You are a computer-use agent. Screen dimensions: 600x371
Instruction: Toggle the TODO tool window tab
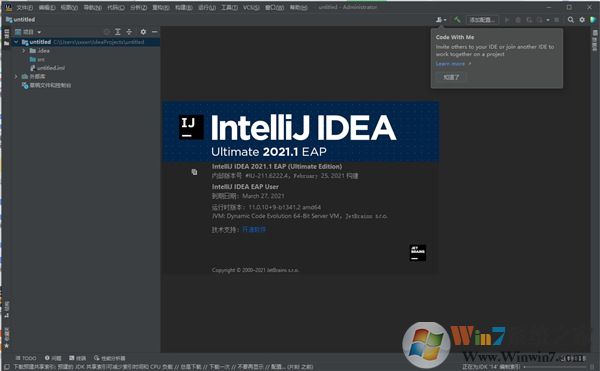coord(26,358)
